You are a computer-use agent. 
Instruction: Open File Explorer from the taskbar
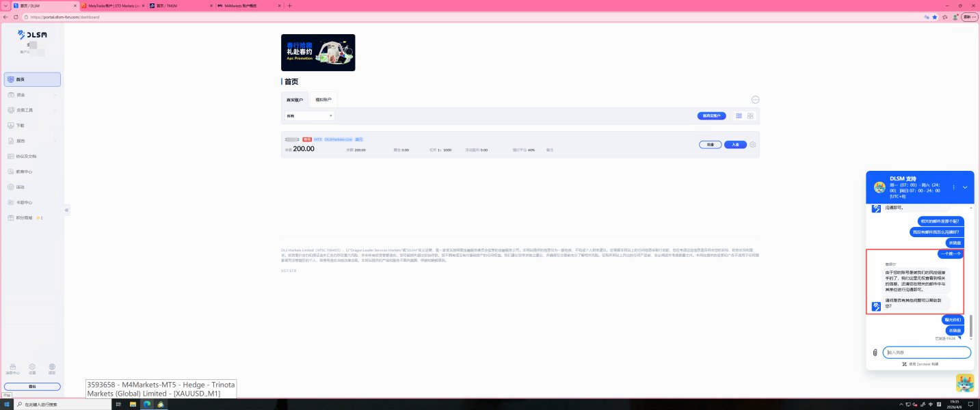pyautogui.click(x=133, y=405)
